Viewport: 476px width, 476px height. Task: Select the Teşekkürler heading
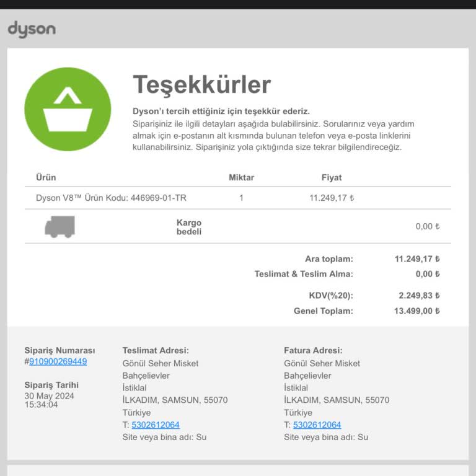[x=202, y=85]
